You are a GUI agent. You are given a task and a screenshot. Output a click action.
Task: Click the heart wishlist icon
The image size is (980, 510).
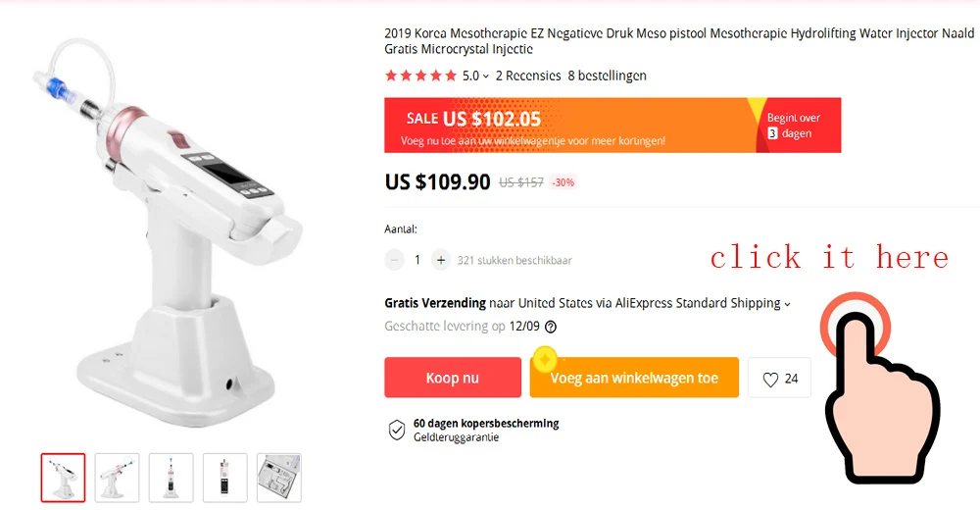(770, 380)
